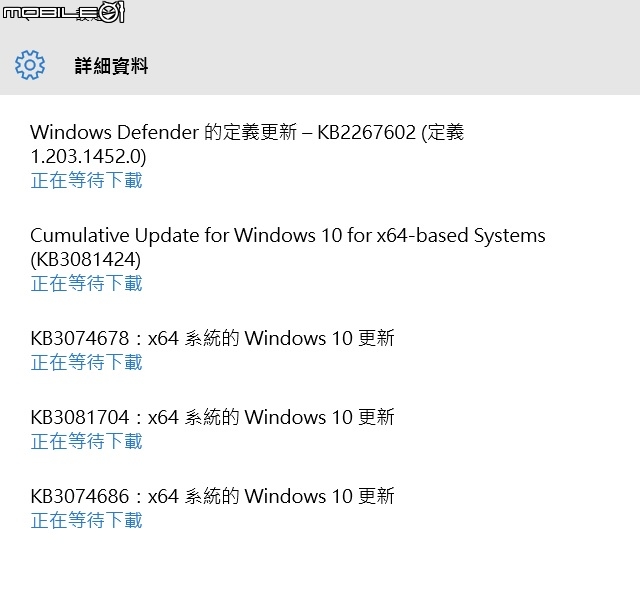Click the 'x64-based Systems' text in the Cumulative Update title

461,235
